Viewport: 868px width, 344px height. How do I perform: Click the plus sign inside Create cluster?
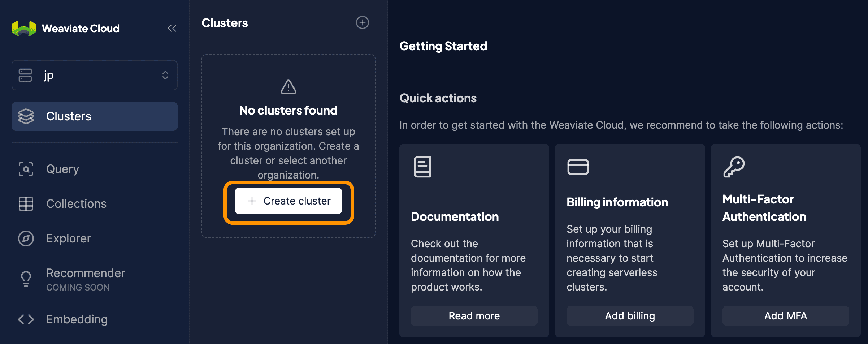coord(252,201)
